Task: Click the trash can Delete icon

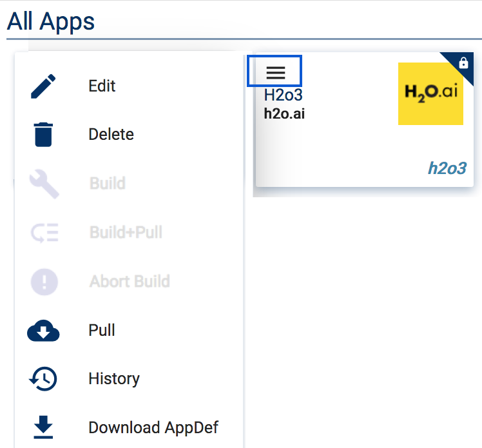Action: pyautogui.click(x=43, y=135)
